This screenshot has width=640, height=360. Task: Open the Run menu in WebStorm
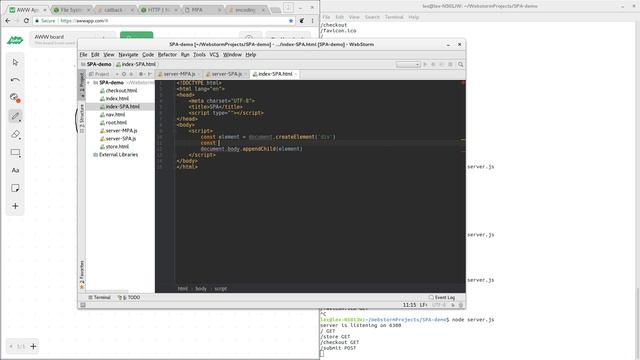(185, 54)
